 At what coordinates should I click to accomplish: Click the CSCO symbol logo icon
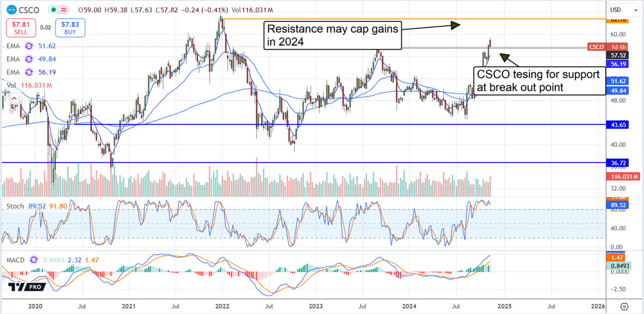click(10, 9)
